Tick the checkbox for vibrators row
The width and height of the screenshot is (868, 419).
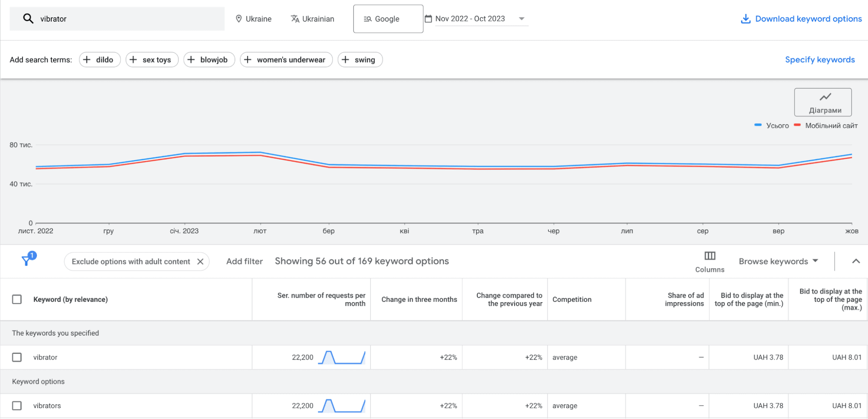coord(17,406)
